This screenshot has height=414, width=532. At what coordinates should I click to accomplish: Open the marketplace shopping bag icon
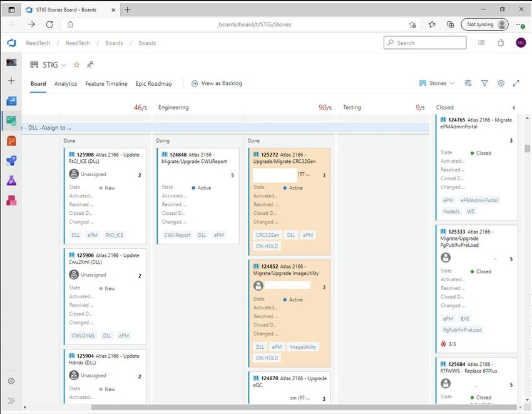tap(501, 43)
